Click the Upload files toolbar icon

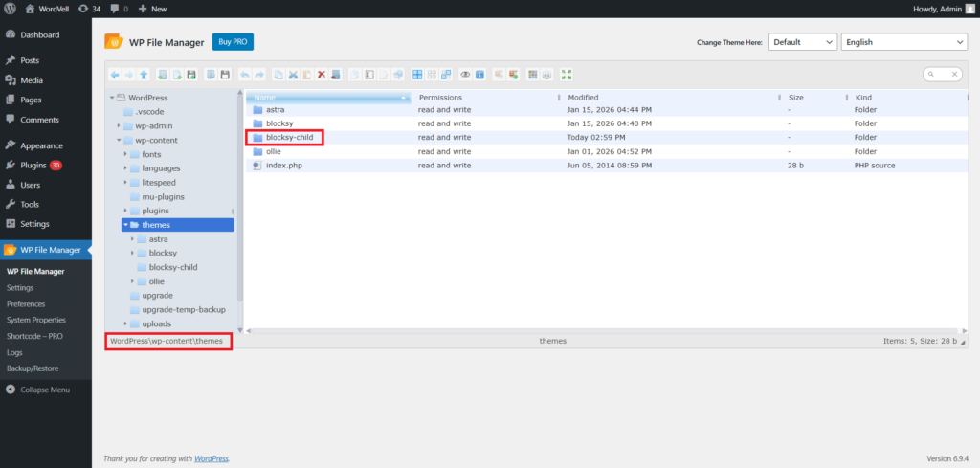pos(191,75)
